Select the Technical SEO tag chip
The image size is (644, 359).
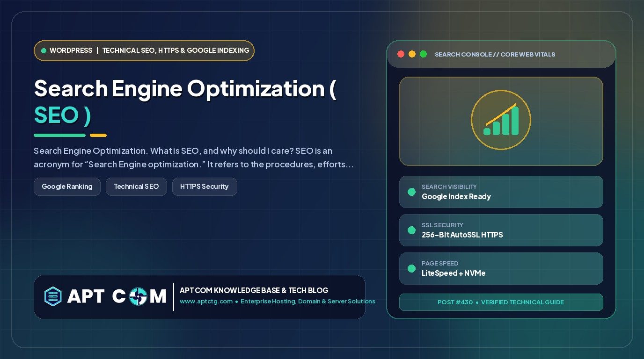click(136, 187)
